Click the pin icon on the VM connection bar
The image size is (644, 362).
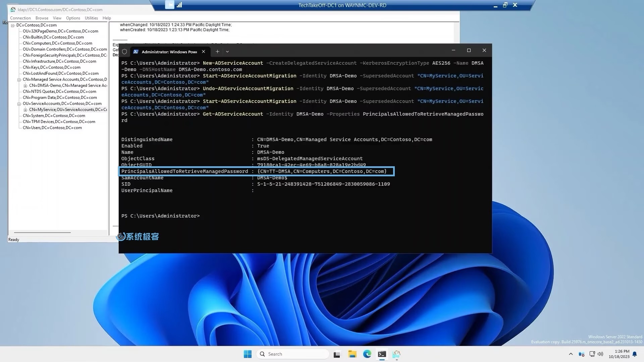(170, 5)
